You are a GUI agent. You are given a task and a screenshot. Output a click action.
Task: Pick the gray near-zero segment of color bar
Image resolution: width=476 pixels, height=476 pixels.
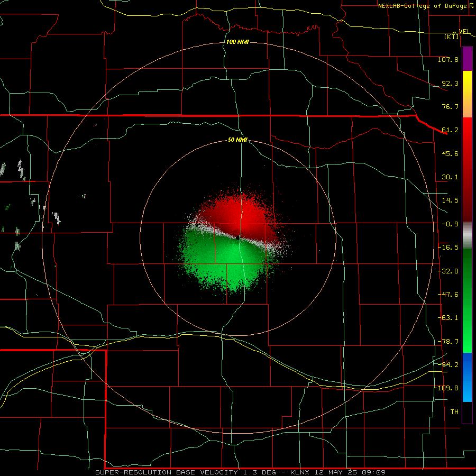point(467,235)
